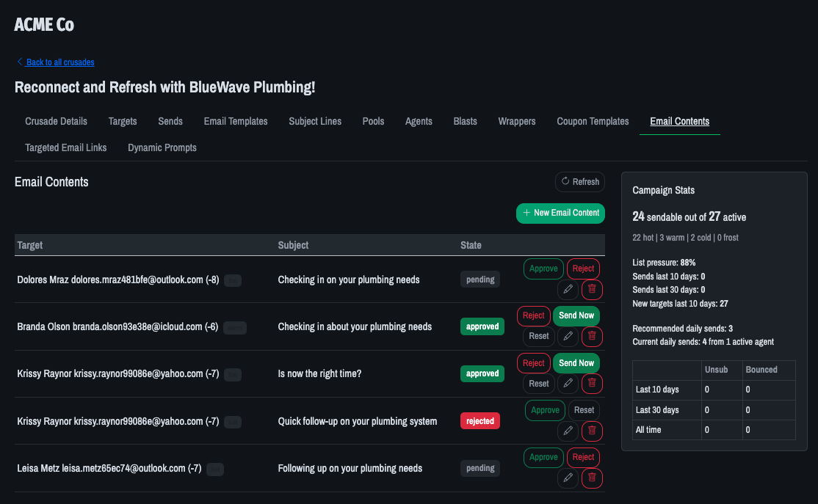Click subject "Following up on your plumbing needs"
Image resolution: width=818 pixels, height=504 pixels.
[x=350, y=468]
